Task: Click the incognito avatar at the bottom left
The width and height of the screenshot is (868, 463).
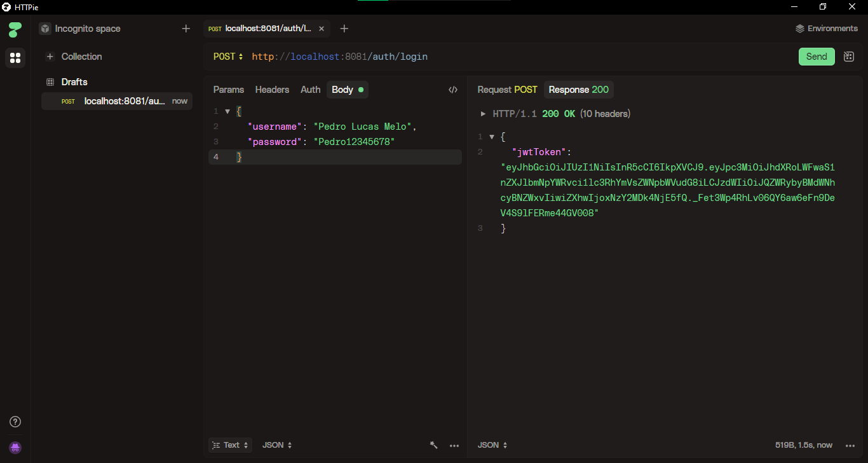Action: coord(15,447)
